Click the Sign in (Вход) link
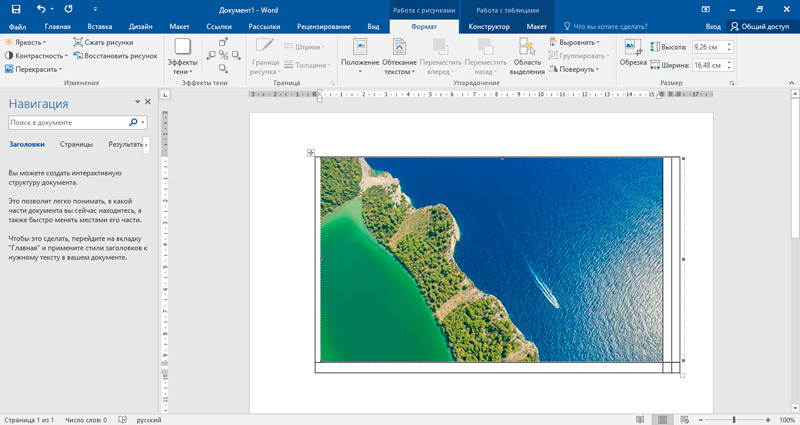Viewport: 800px width, 425px height. (x=713, y=26)
